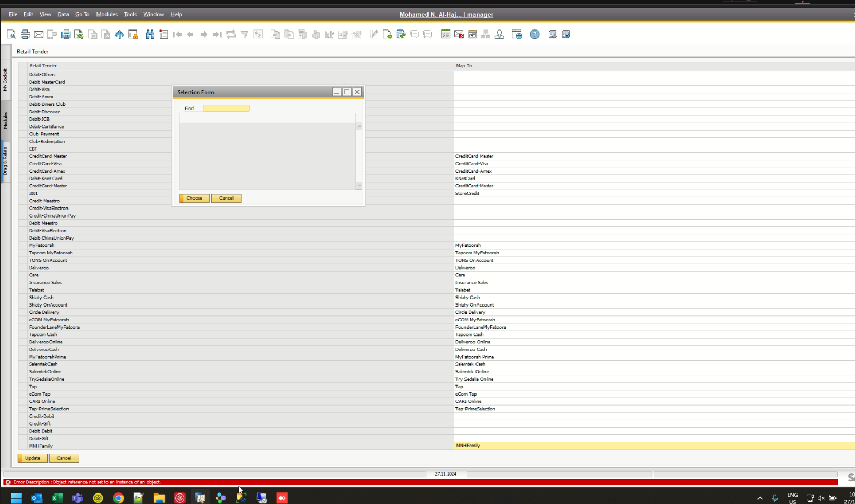This screenshot has width=855, height=504.
Task: Switch to the My Cockpit side tab
Action: pyautogui.click(x=5, y=80)
